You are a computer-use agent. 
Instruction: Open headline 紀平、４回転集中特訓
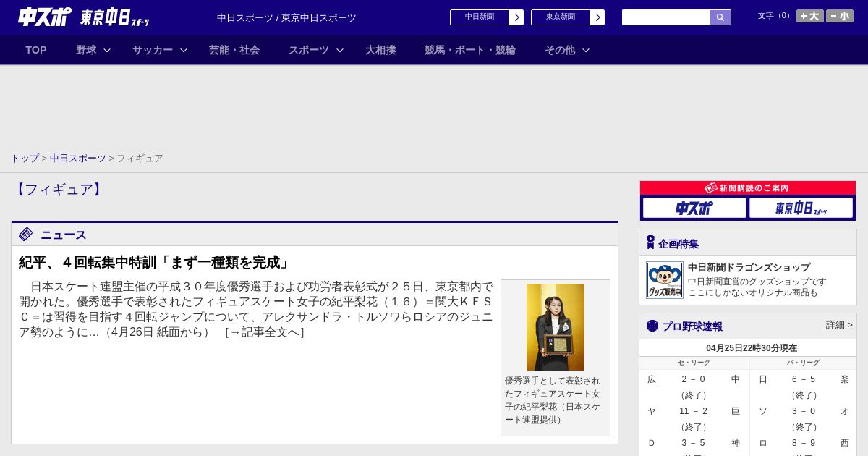click(155, 262)
